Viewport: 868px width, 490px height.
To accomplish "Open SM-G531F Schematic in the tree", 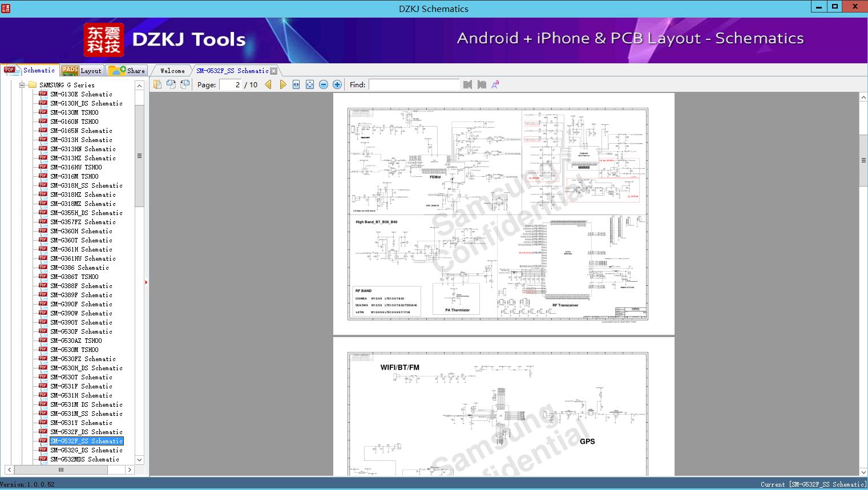I will pos(81,386).
